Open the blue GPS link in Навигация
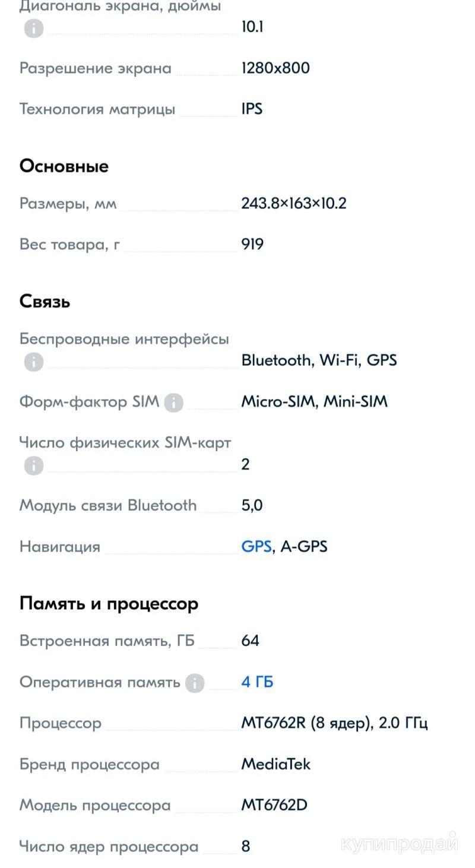475x868 pixels. pyautogui.click(x=256, y=546)
